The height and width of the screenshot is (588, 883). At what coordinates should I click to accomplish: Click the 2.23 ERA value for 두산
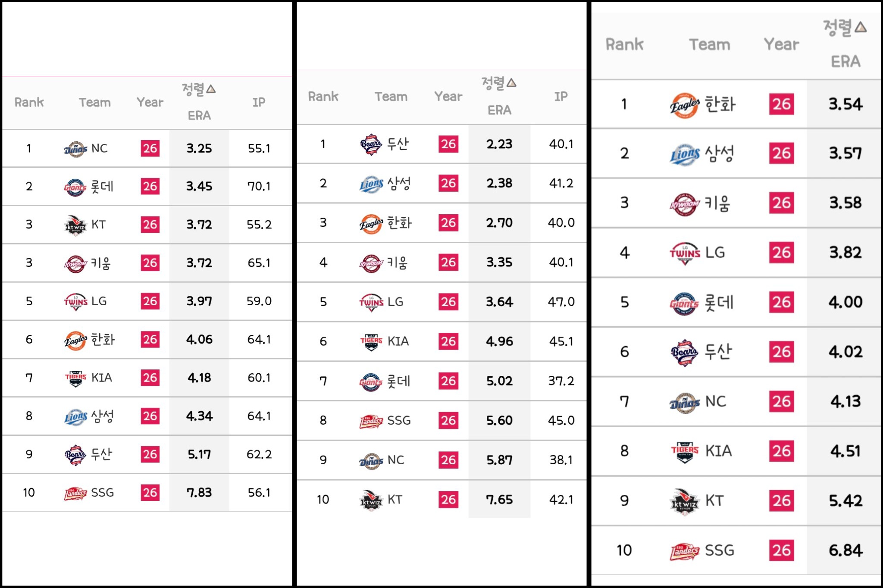click(x=499, y=144)
